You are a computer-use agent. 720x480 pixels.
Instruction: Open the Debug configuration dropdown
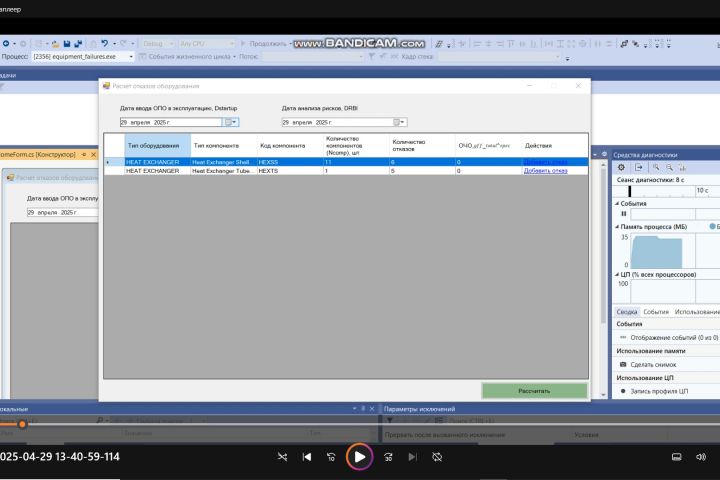pos(158,44)
